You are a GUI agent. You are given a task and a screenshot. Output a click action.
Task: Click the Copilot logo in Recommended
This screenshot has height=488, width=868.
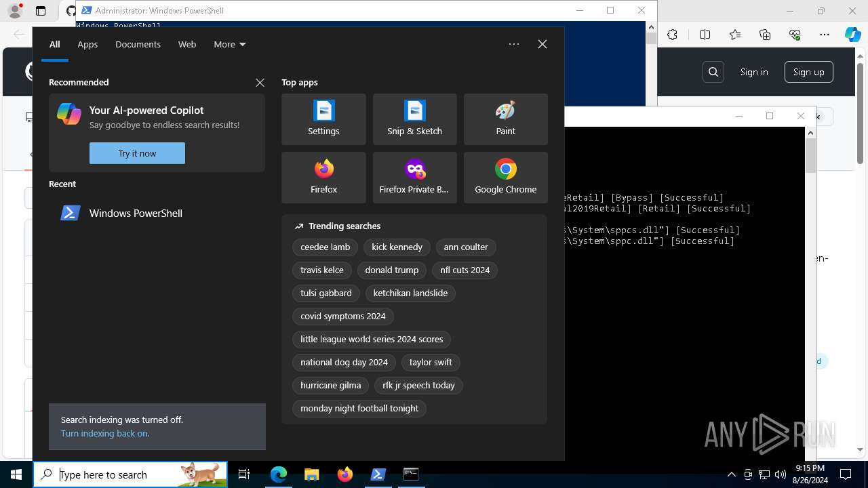[69, 114]
